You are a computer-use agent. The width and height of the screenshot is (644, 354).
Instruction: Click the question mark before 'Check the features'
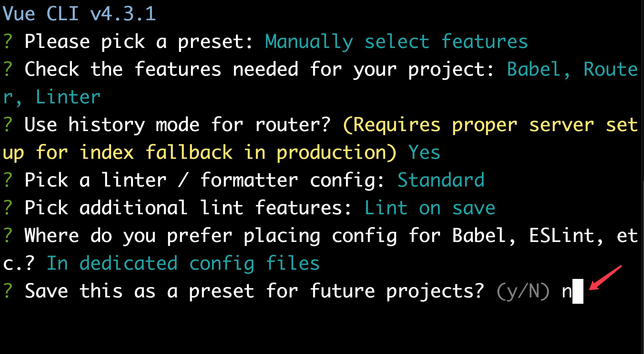8,69
